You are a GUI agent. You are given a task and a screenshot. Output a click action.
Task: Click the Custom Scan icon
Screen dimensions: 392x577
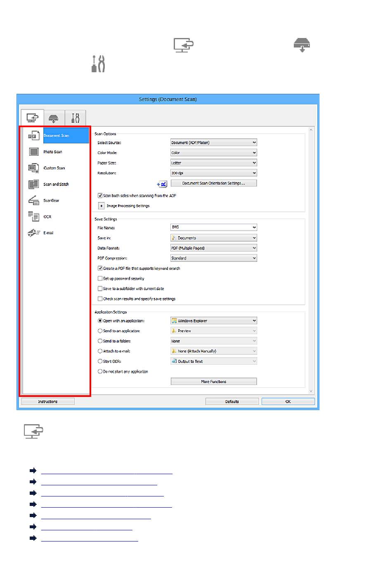point(34,168)
